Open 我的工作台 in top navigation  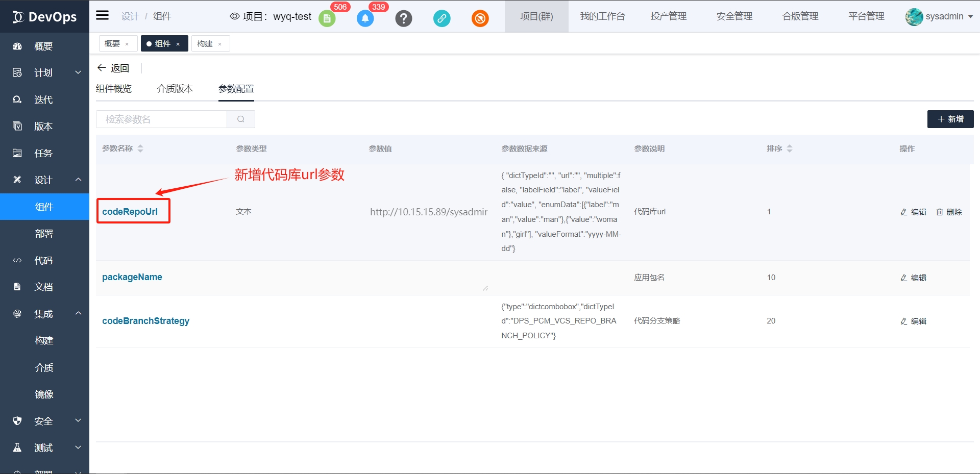[x=602, y=16]
